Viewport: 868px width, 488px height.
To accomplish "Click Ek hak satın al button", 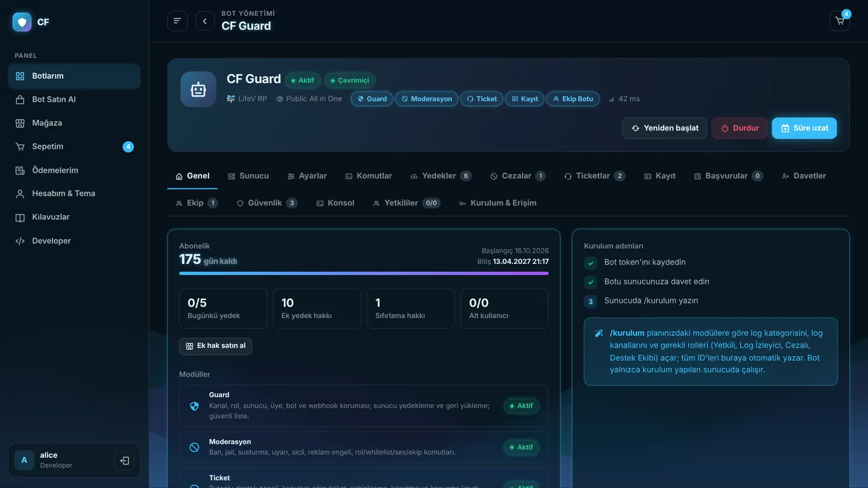I will 215,346.
